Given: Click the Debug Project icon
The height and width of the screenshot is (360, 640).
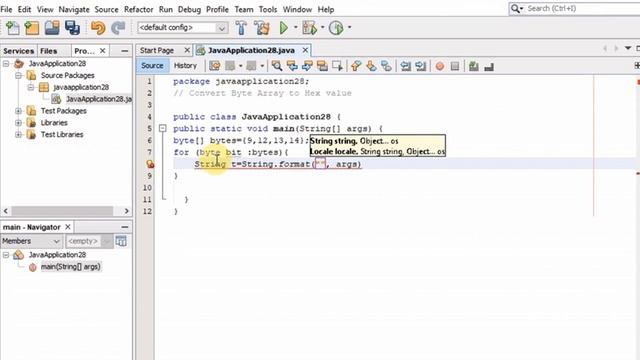Looking at the screenshot, I should (309, 28).
